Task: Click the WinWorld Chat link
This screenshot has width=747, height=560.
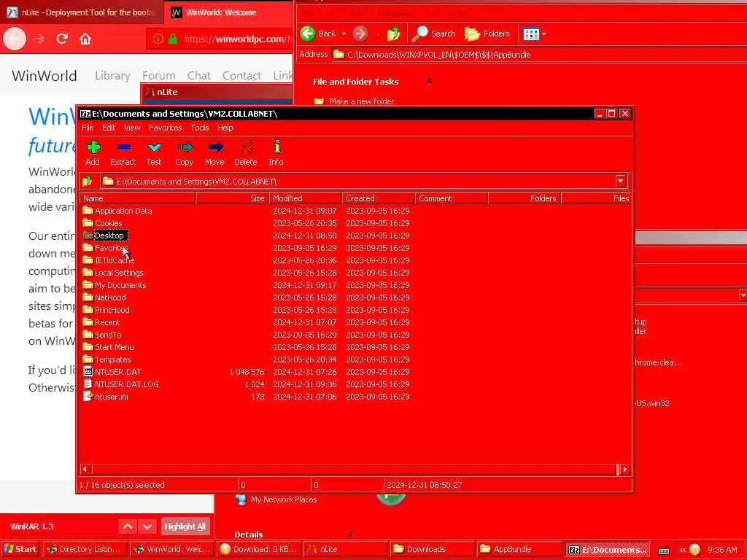Action: [198, 76]
